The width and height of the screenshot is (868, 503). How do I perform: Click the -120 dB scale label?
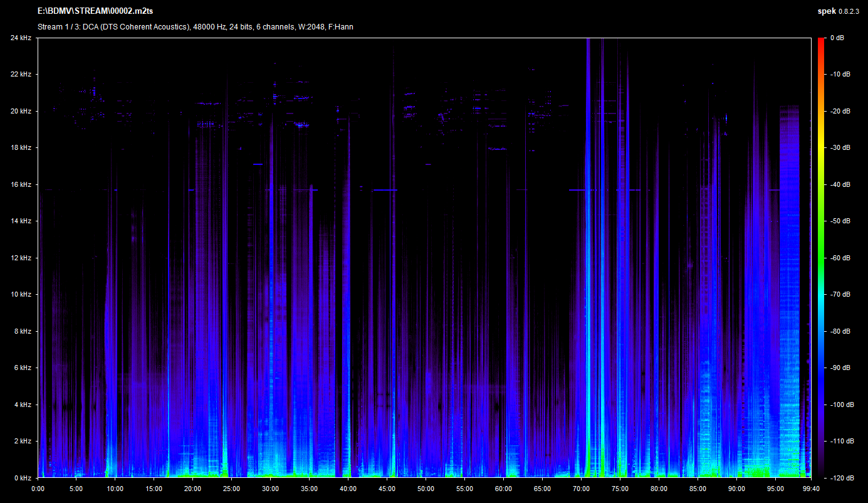840,478
